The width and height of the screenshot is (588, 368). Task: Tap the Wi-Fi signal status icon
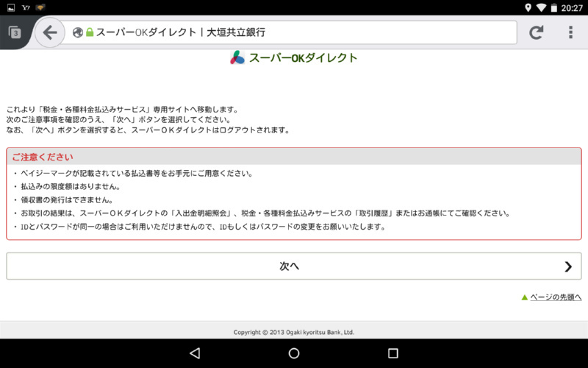(x=541, y=7)
